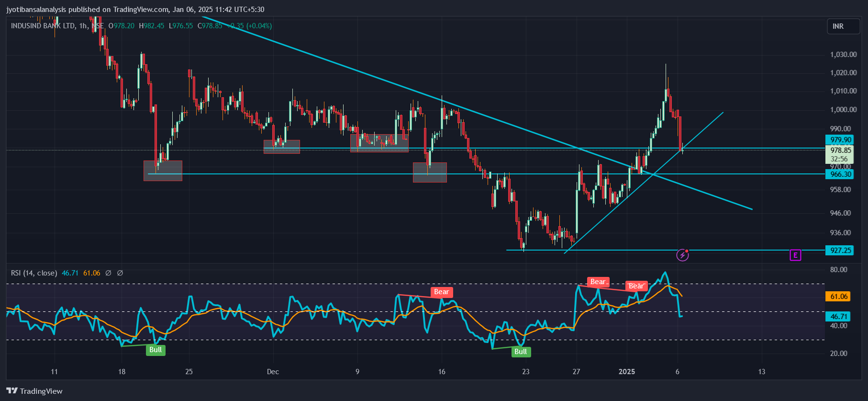The width and height of the screenshot is (868, 401).
Task: Click the 20.00 level on RSI axis
Action: (x=839, y=354)
